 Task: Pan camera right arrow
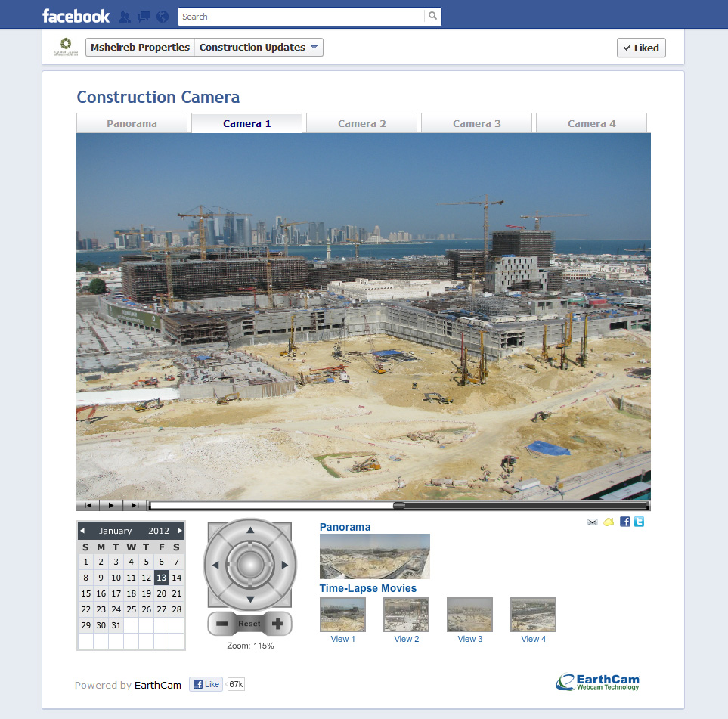pos(284,565)
